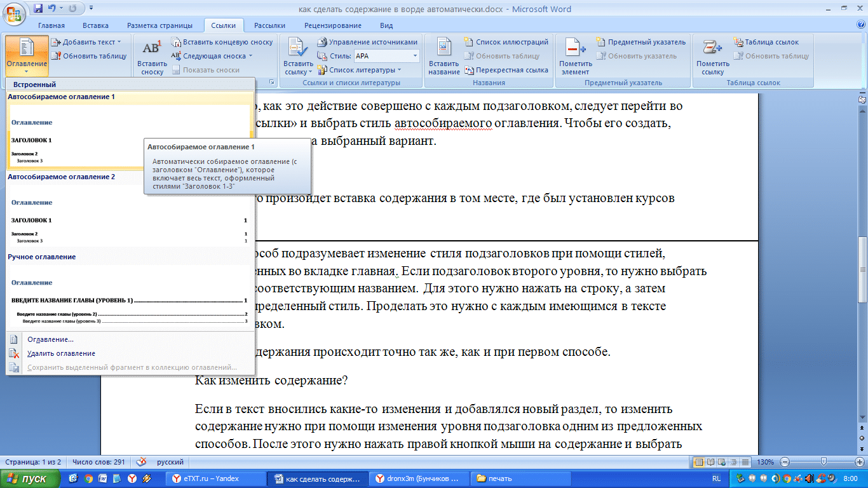Select the Ручное оглавление preview
This screenshot has height=488, width=868.
pyautogui.click(x=130, y=289)
